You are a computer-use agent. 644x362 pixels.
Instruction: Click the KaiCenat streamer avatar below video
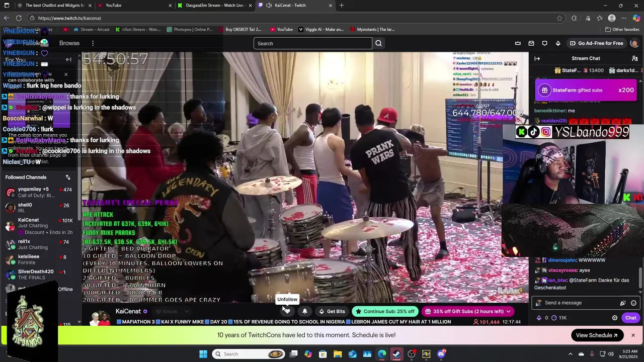(101, 318)
